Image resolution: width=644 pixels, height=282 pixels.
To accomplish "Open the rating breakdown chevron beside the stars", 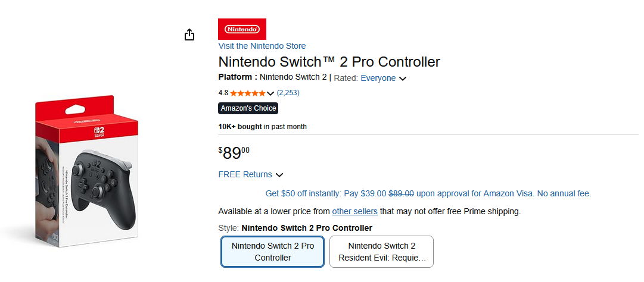I will [271, 93].
